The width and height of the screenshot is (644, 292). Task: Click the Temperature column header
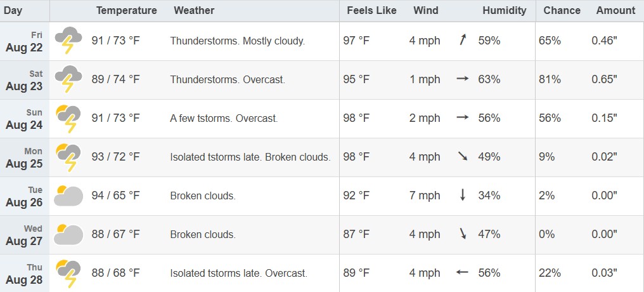click(127, 11)
